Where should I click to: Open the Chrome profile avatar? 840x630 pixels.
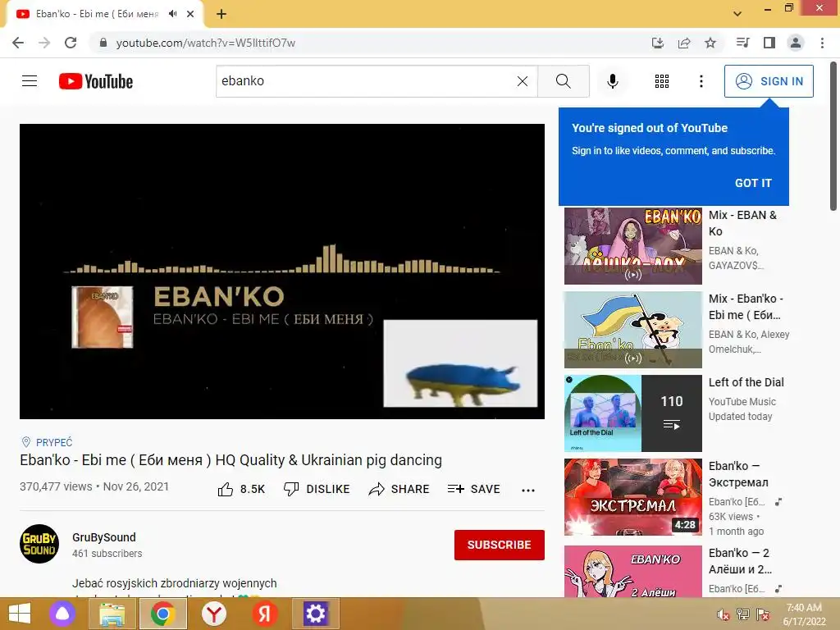point(796,43)
